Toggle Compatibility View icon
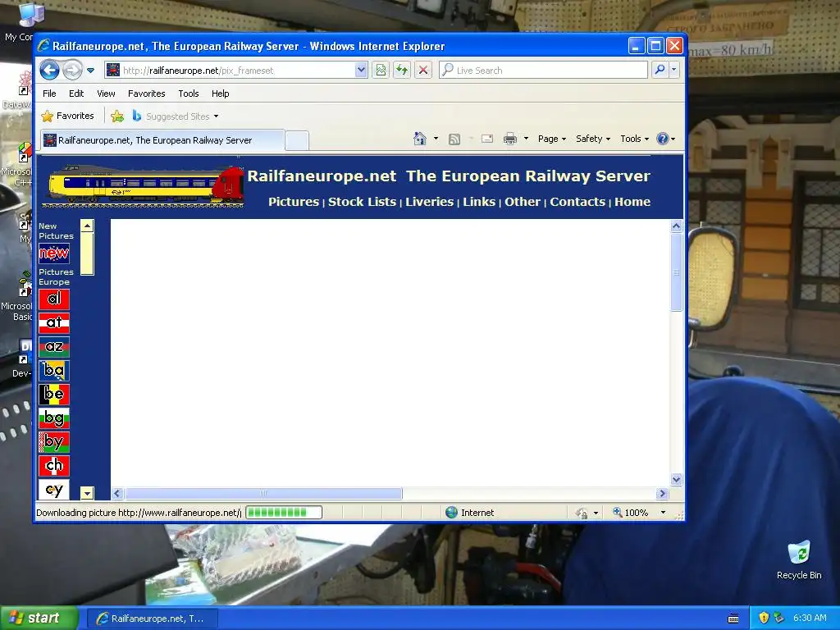Viewport: 840px width, 630px height. click(x=381, y=71)
